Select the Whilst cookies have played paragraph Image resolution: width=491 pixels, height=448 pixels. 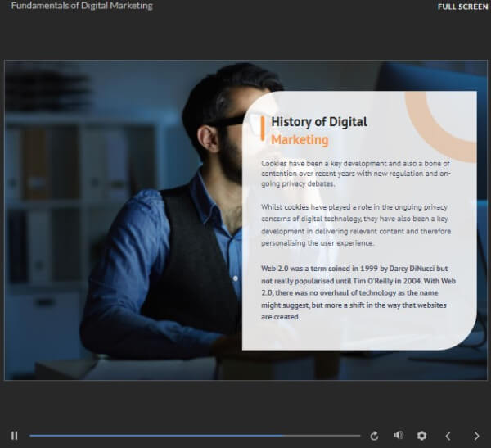(356, 224)
